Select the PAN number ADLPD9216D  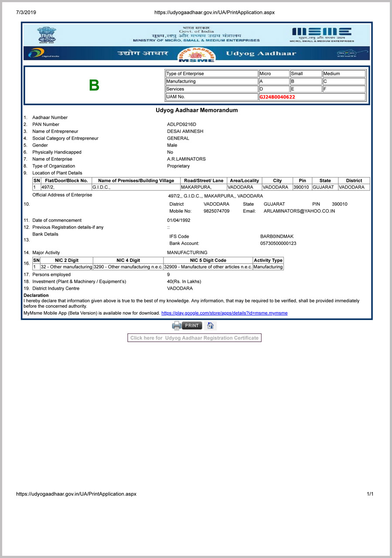tap(182, 124)
